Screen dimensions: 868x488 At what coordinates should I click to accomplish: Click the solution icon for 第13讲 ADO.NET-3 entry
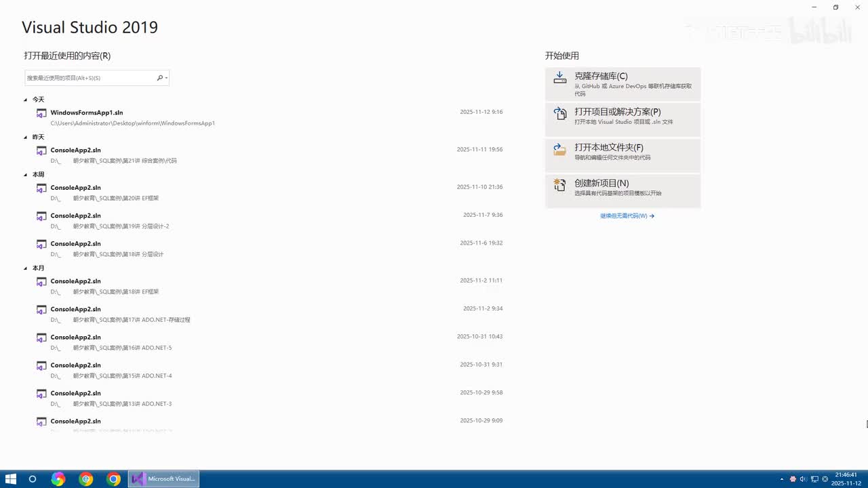click(41, 394)
